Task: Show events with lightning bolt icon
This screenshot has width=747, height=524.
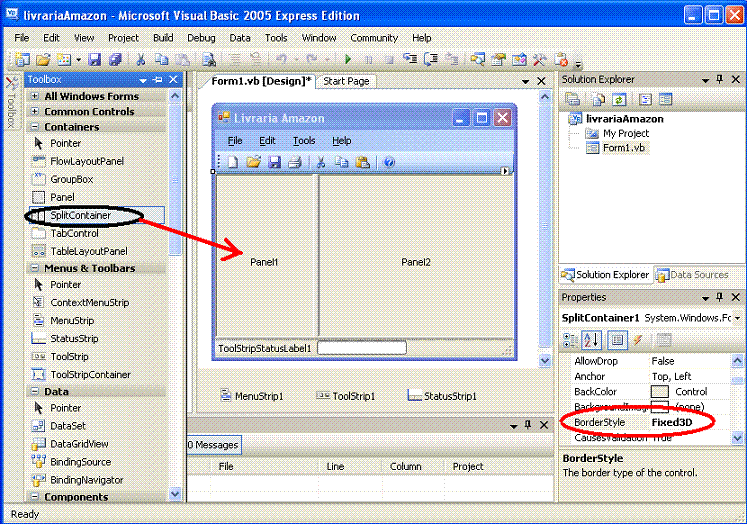Action: (638, 340)
